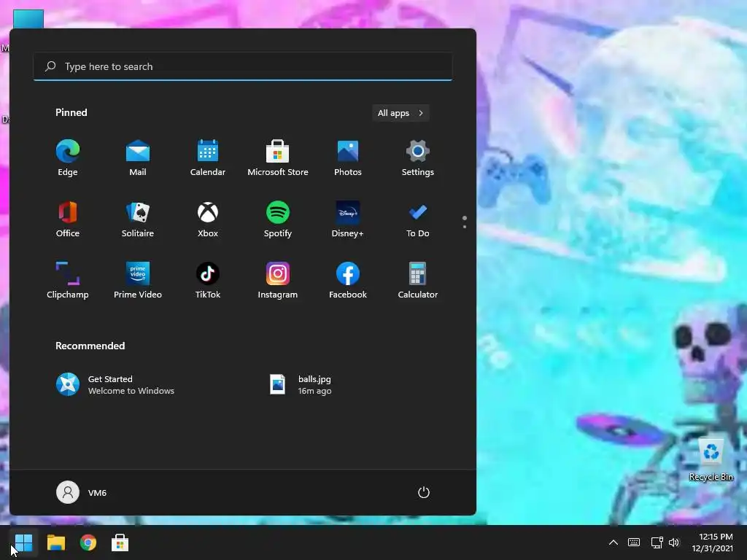Open Spotify from pinned apps
The image size is (747, 560).
(x=278, y=219)
